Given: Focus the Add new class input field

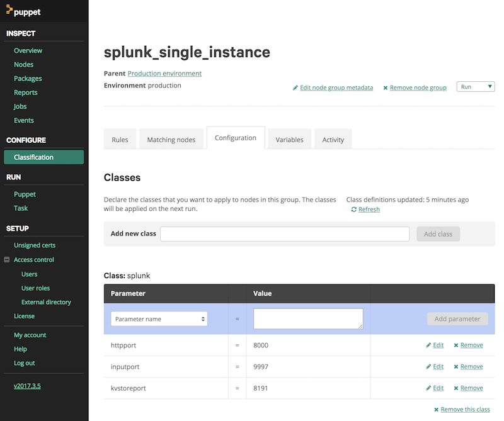Looking at the screenshot, I should (x=285, y=233).
